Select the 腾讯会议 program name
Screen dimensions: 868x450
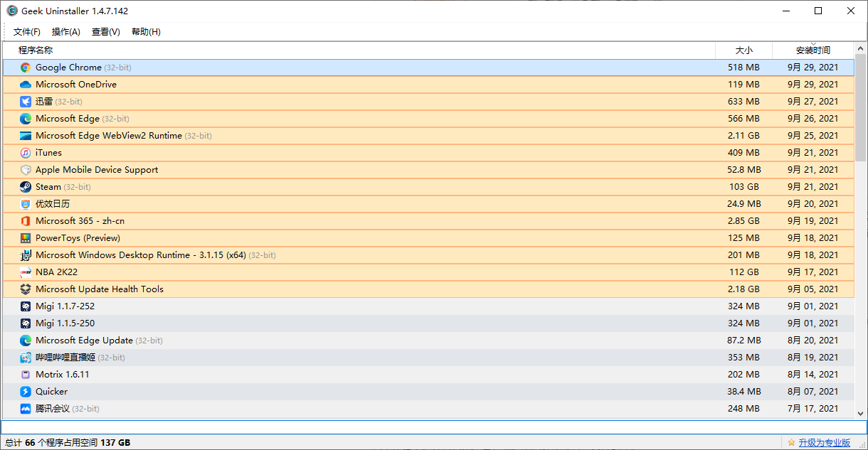pos(53,409)
